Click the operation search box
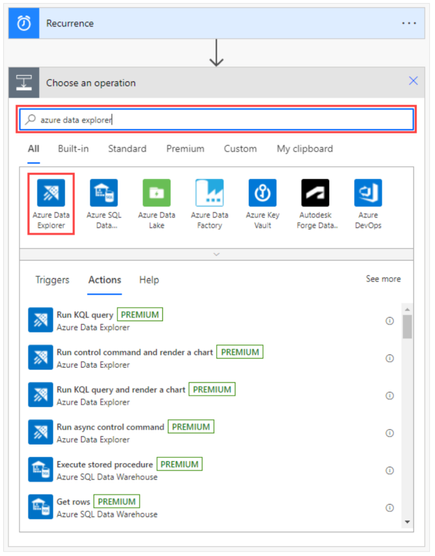This screenshot has width=435, height=556. click(217, 119)
